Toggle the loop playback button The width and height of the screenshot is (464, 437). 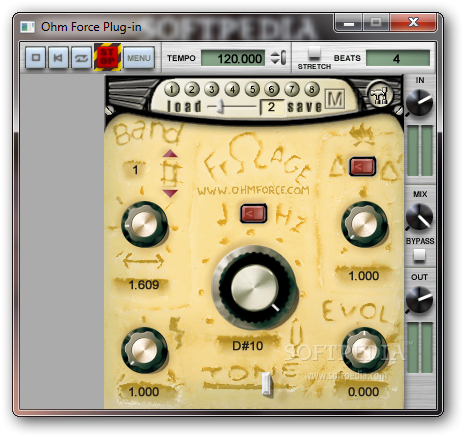click(81, 58)
